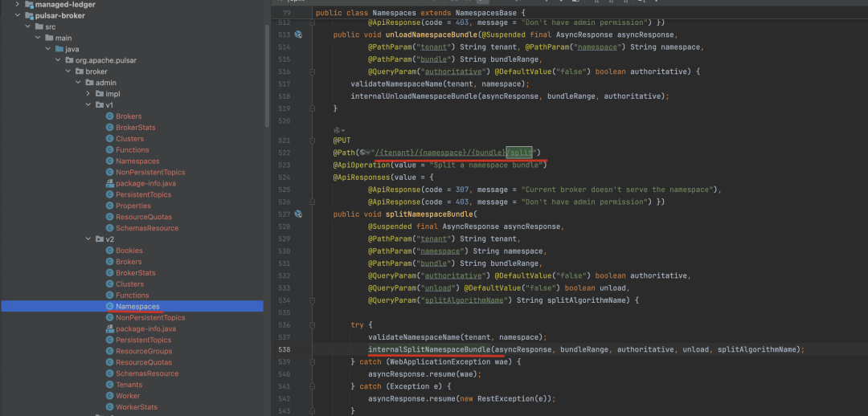Click the highlighted /split path segment
Screen dimensions: 868x416
click(519, 152)
